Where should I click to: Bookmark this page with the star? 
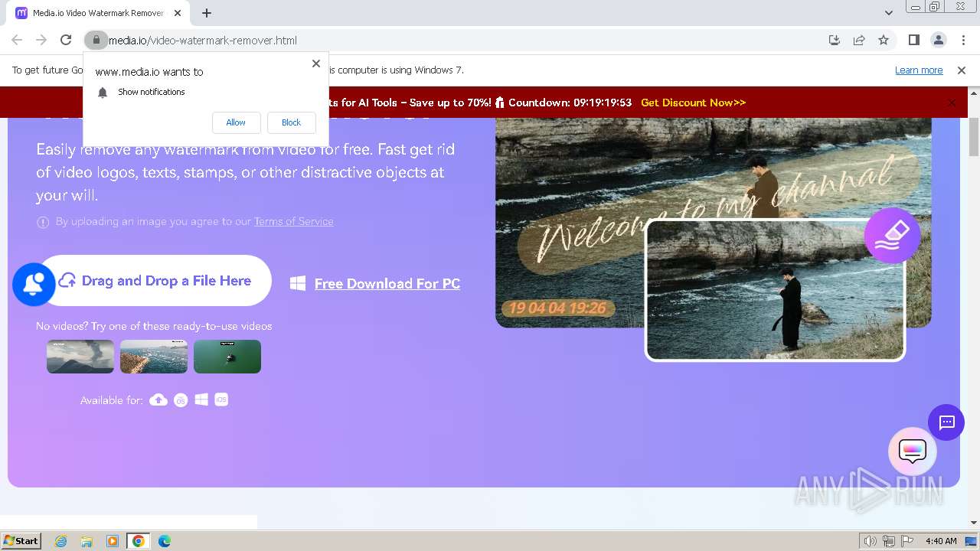884,40
